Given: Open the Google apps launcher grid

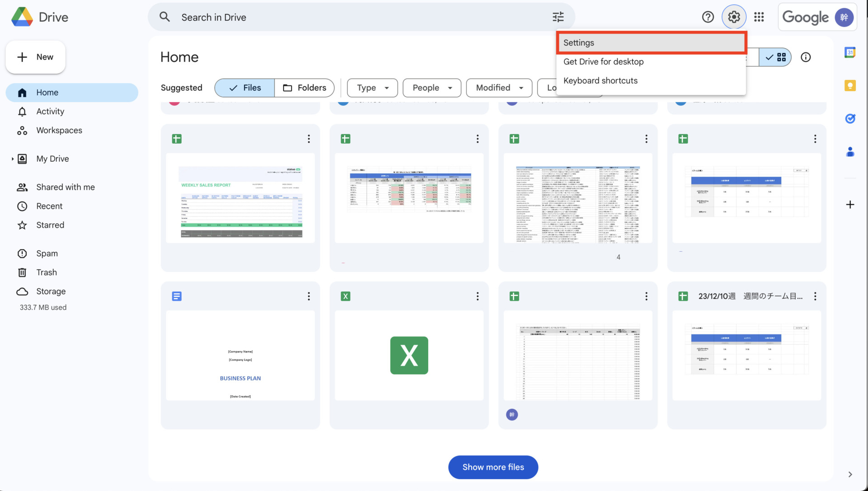Looking at the screenshot, I should coord(759,17).
